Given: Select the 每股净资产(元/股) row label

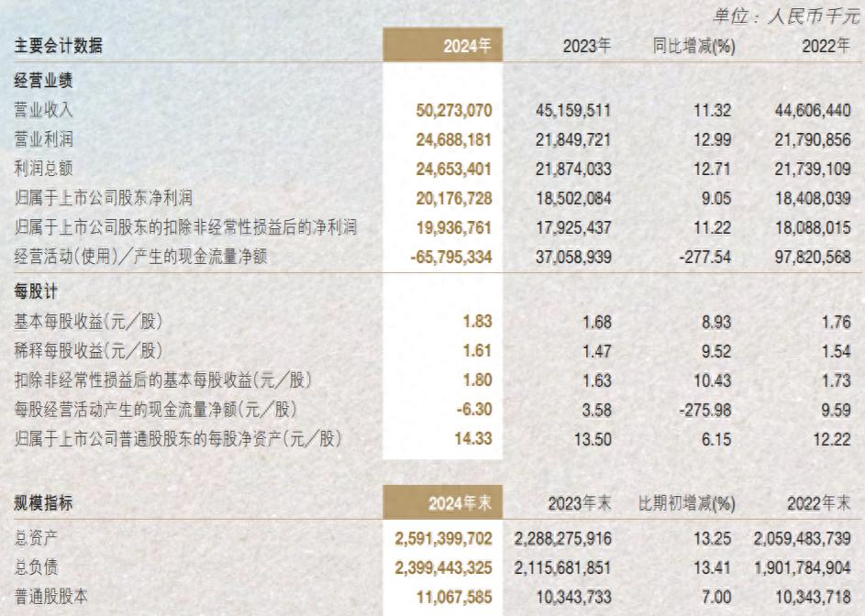Looking at the screenshot, I should (178, 438).
